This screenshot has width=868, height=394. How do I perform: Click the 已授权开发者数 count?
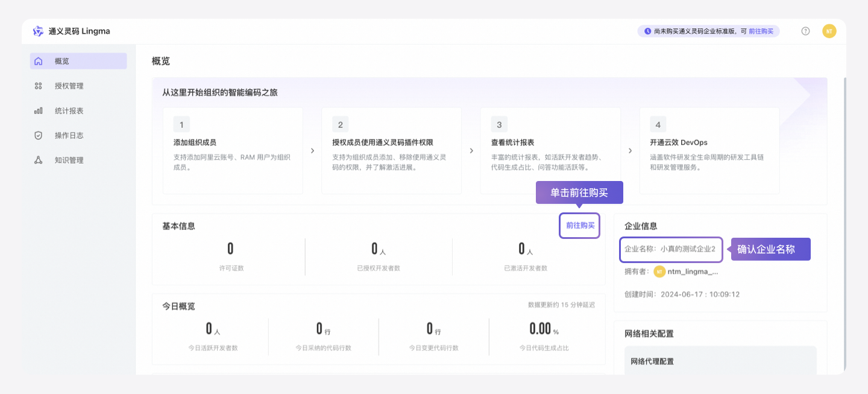tap(379, 249)
